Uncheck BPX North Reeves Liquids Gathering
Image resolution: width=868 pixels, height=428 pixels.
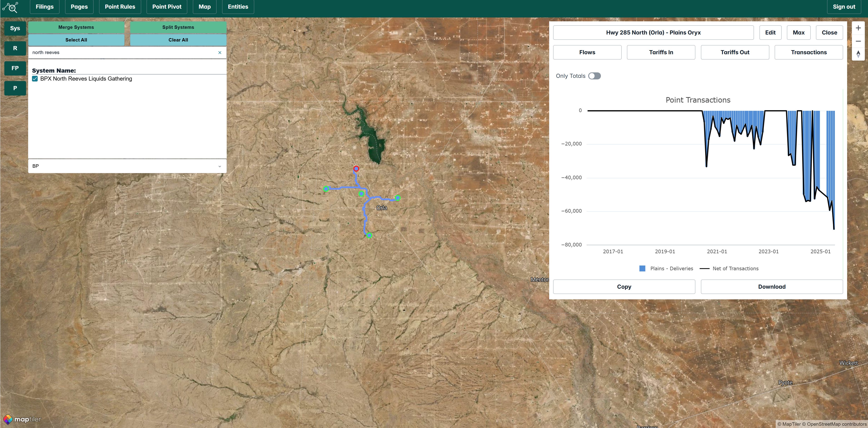pyautogui.click(x=35, y=79)
